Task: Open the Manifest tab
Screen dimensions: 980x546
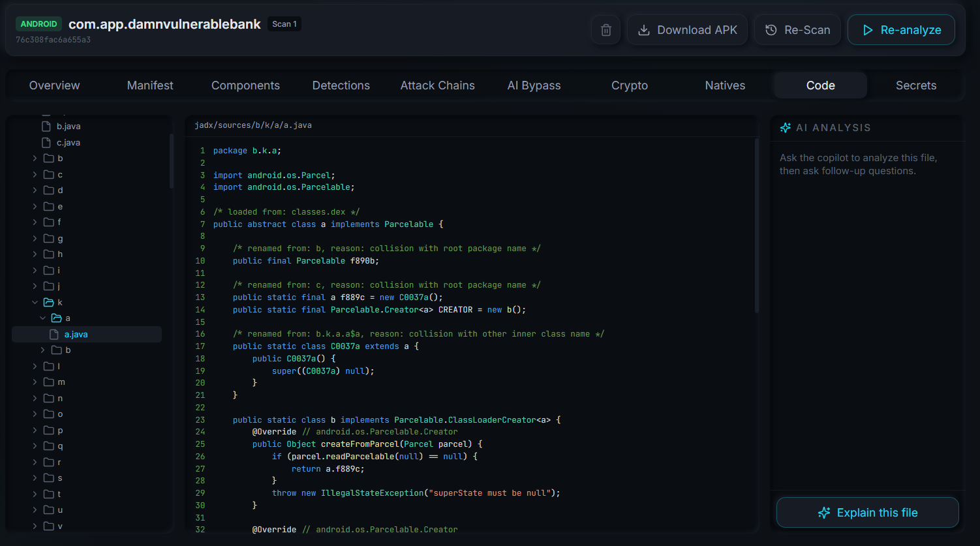Action: click(x=150, y=85)
